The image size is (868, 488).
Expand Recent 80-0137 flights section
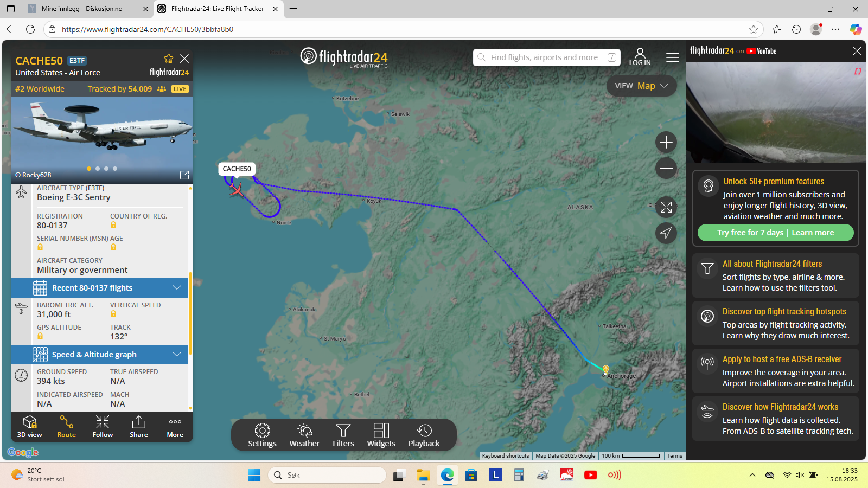99,288
